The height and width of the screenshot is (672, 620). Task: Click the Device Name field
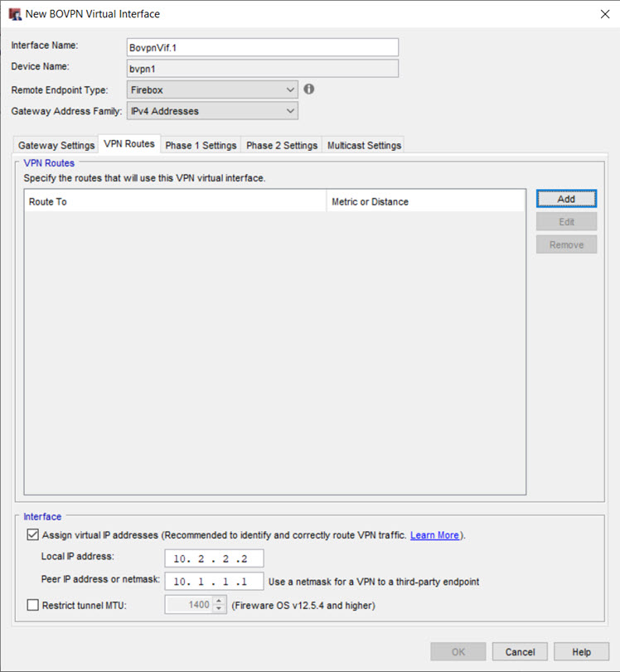click(263, 69)
